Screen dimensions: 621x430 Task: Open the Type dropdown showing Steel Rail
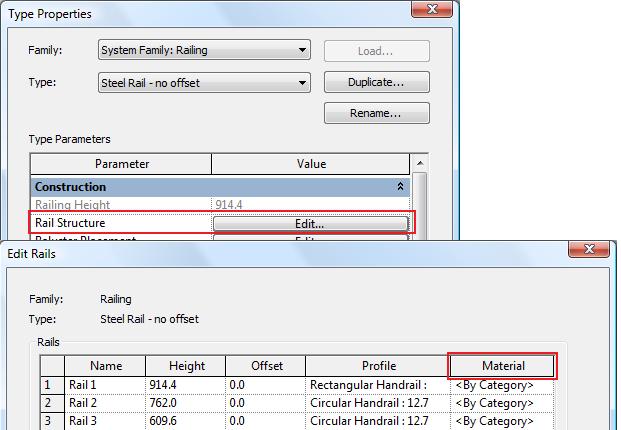tap(204, 83)
